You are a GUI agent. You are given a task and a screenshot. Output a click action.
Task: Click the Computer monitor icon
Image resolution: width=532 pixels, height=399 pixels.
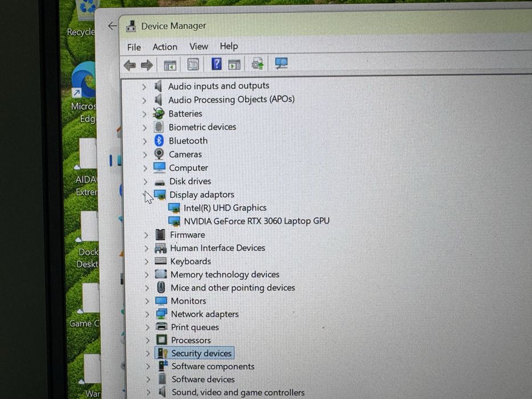[159, 167]
